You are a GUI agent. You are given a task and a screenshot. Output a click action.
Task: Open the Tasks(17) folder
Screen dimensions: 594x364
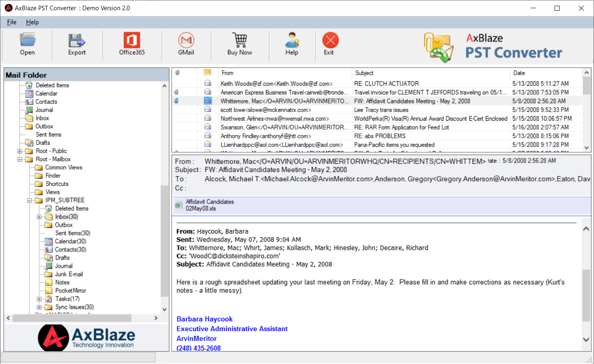pos(67,299)
